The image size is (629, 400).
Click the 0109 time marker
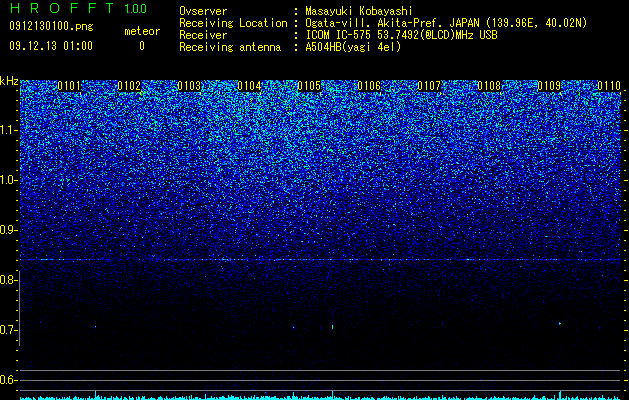click(549, 86)
